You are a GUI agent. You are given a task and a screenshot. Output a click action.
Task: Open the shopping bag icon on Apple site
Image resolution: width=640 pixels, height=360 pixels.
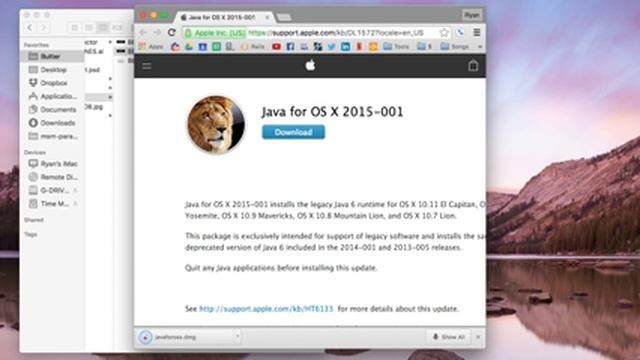[473, 65]
